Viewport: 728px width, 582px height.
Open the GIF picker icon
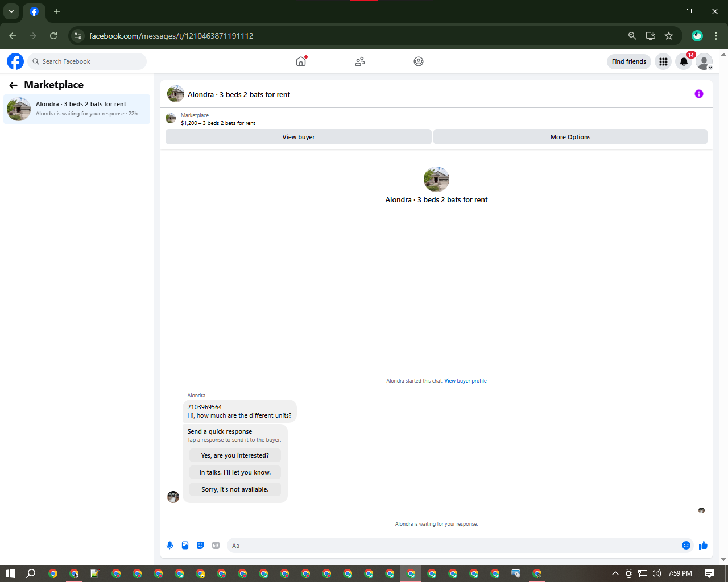click(x=216, y=546)
